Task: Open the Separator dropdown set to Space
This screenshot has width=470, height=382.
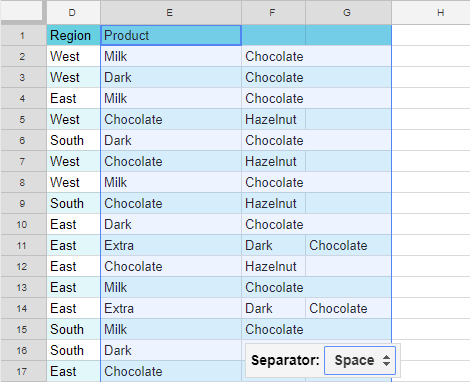Action: [x=360, y=360]
